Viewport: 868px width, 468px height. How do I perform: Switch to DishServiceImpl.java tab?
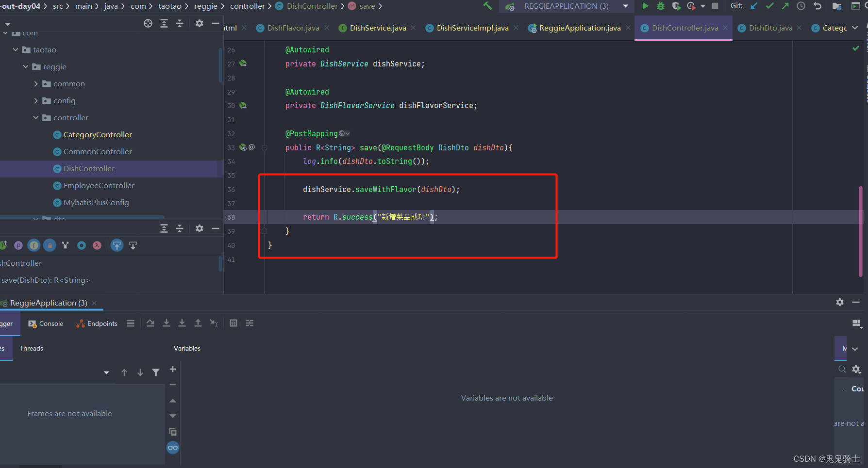pos(472,28)
